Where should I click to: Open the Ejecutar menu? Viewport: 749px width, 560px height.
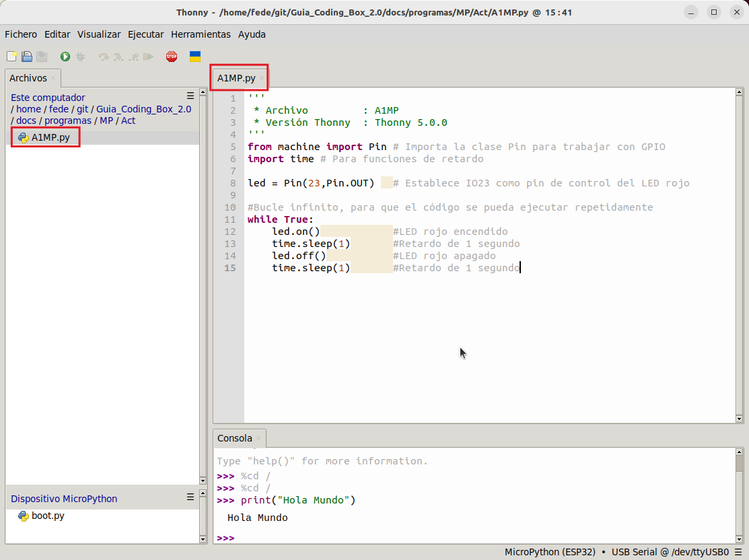tap(145, 34)
